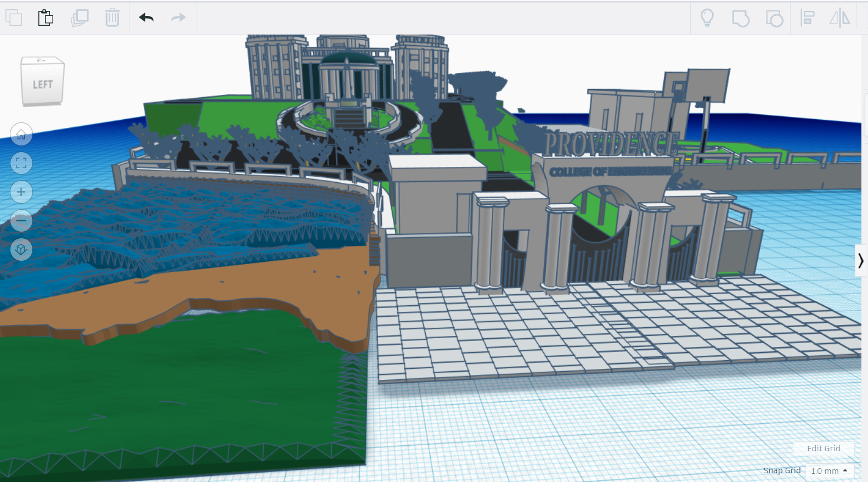Screen dimensions: 868x482
Task: Click the Ungroup shapes icon
Action: [x=774, y=18]
